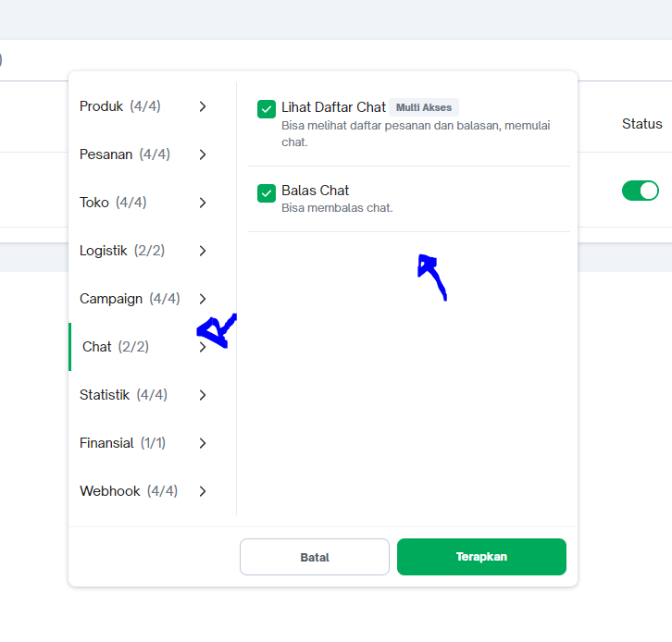Select the Webhook (4/4) category label
The width and height of the screenshot is (672, 642).
click(x=129, y=491)
